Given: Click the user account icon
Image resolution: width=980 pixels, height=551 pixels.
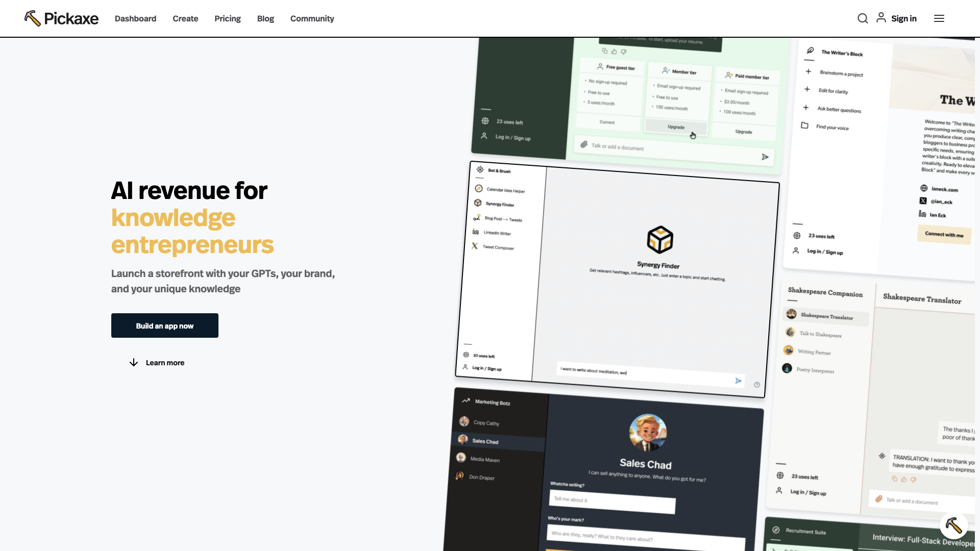Looking at the screenshot, I should 880,18.
